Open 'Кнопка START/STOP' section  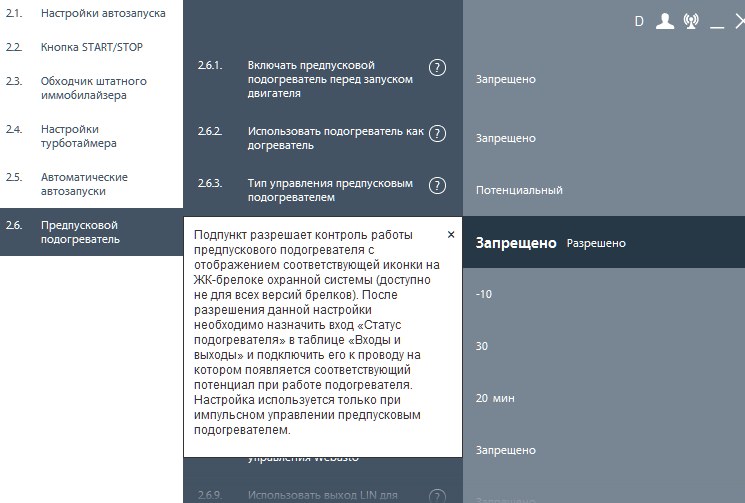pyautogui.click(x=89, y=47)
